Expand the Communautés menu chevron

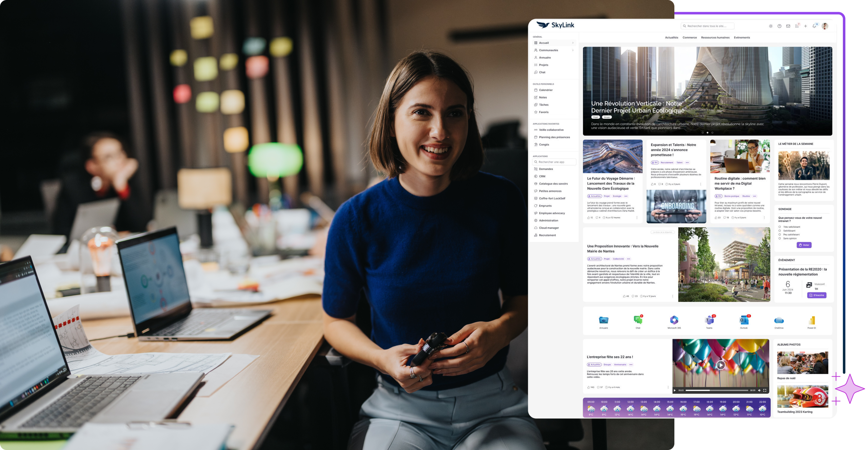pyautogui.click(x=573, y=50)
